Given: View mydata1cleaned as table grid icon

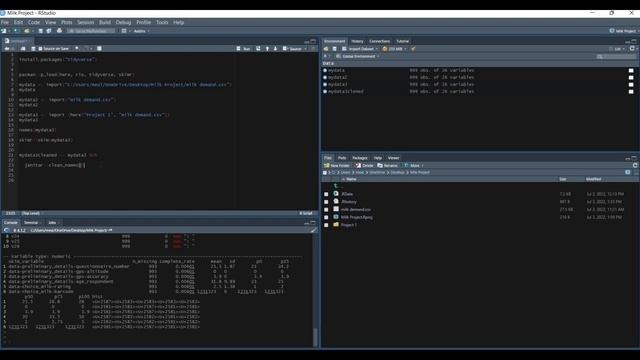Looking at the screenshot, I should [631, 92].
